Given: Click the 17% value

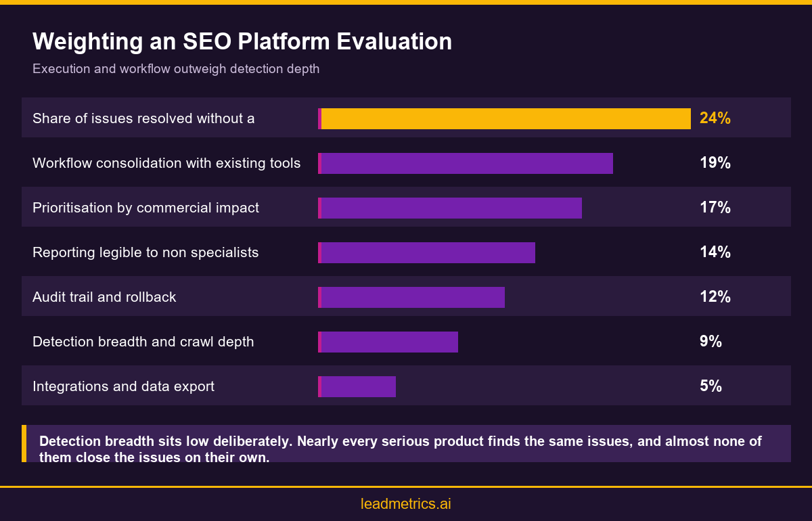Looking at the screenshot, I should click(715, 208).
